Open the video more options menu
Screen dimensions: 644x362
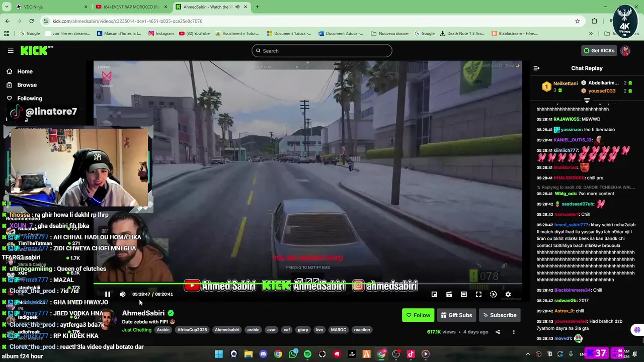(x=514, y=332)
